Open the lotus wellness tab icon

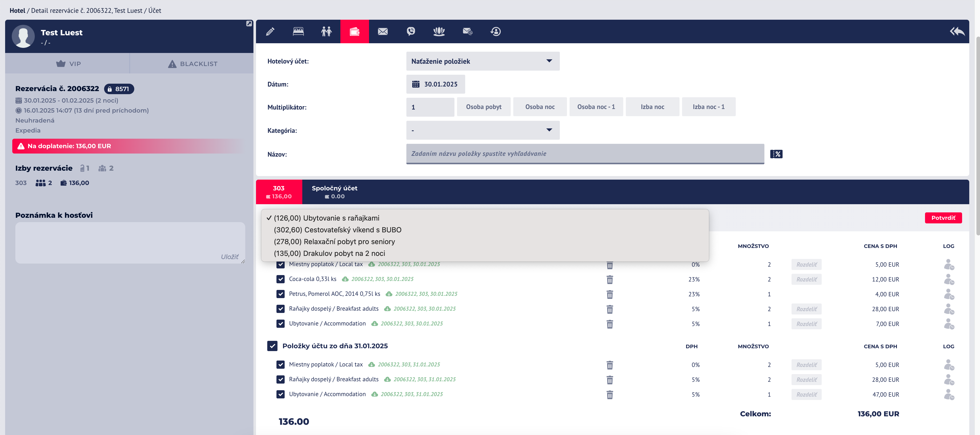point(439,31)
